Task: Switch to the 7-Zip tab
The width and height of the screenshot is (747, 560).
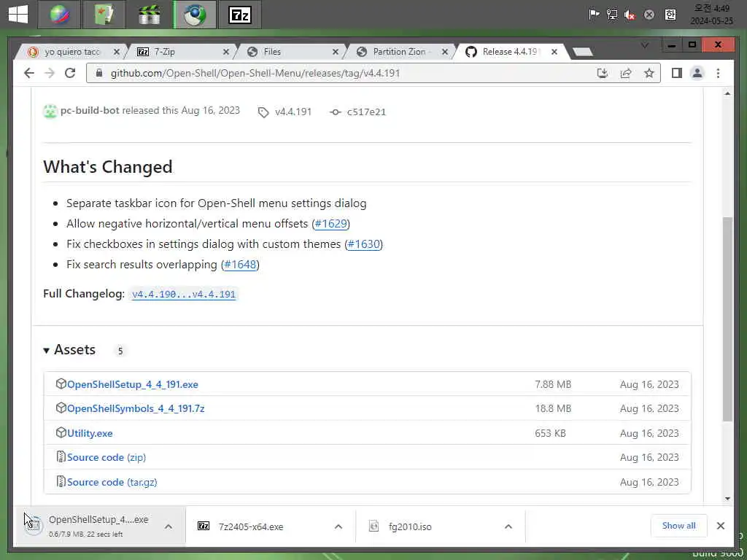Action: click(x=181, y=52)
